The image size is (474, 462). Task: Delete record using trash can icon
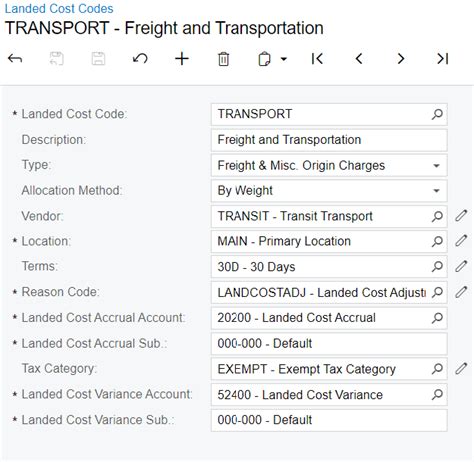point(223,59)
